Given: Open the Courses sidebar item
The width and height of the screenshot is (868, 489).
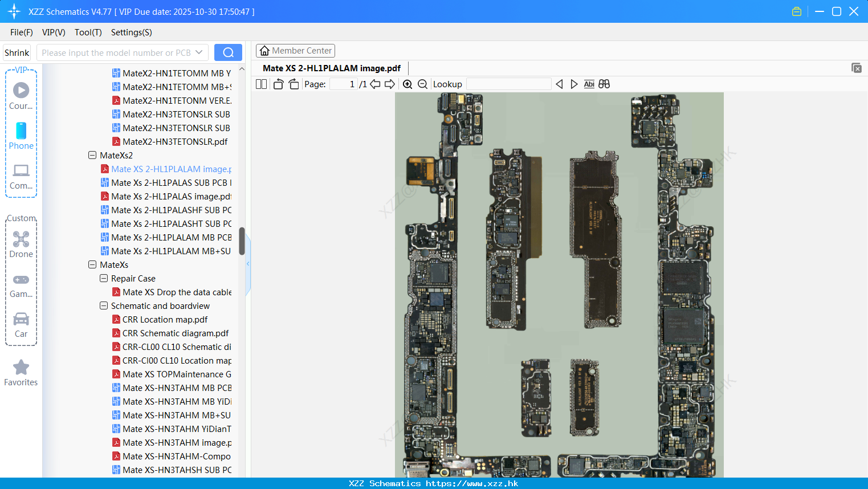Looking at the screenshot, I should tap(21, 96).
